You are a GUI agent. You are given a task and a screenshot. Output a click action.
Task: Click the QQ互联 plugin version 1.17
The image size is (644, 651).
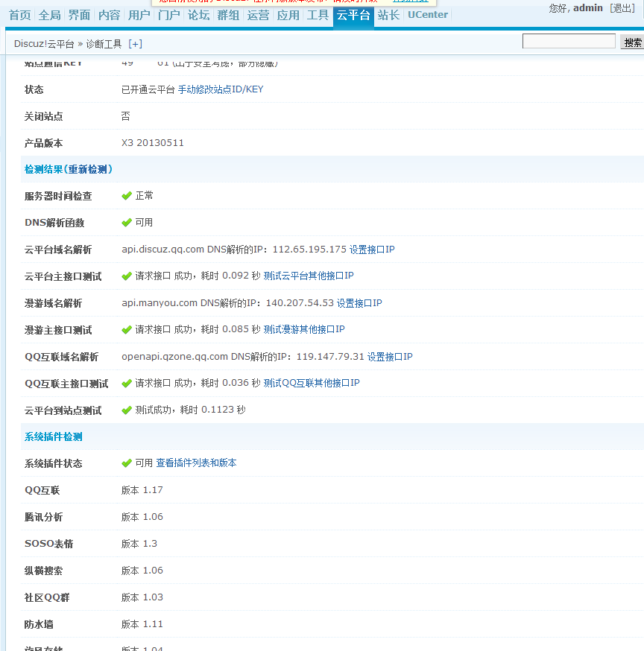pyautogui.click(x=142, y=490)
